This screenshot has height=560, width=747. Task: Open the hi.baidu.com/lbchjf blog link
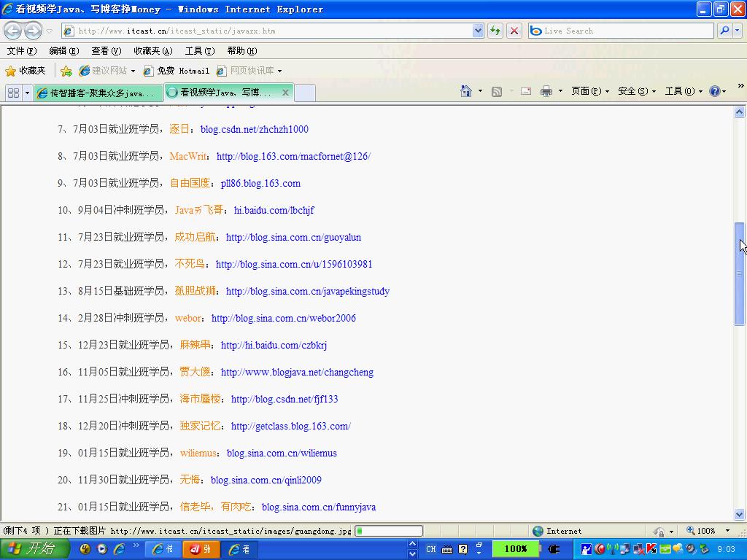click(x=274, y=210)
